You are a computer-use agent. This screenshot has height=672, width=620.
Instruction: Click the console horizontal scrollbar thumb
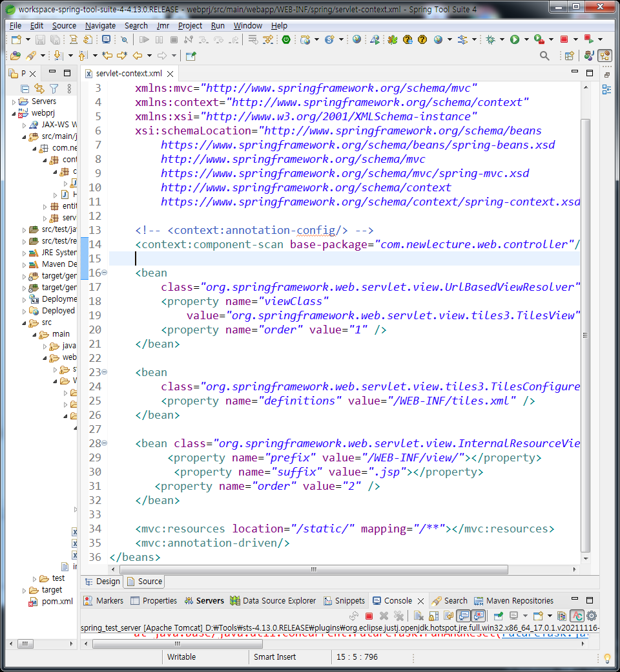tap(178, 644)
